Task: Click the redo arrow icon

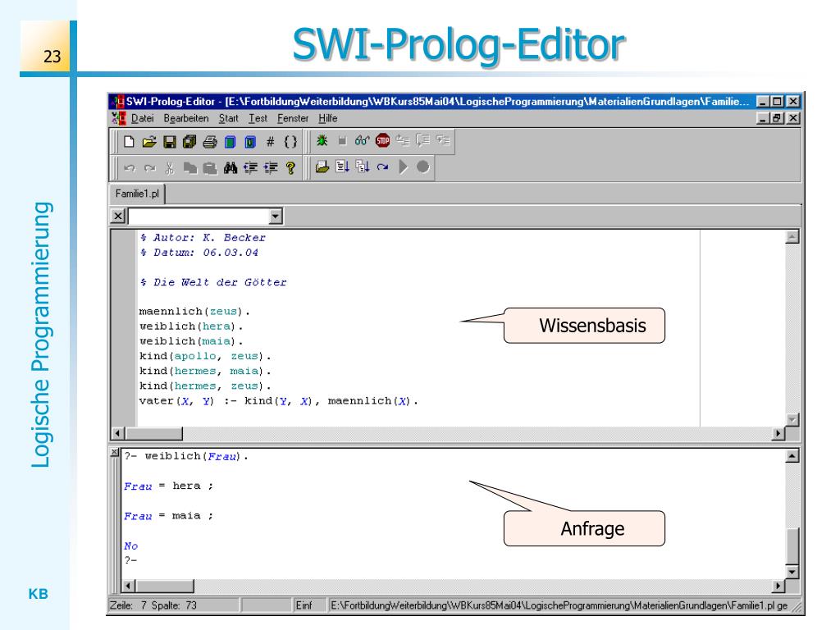Action: [150, 168]
